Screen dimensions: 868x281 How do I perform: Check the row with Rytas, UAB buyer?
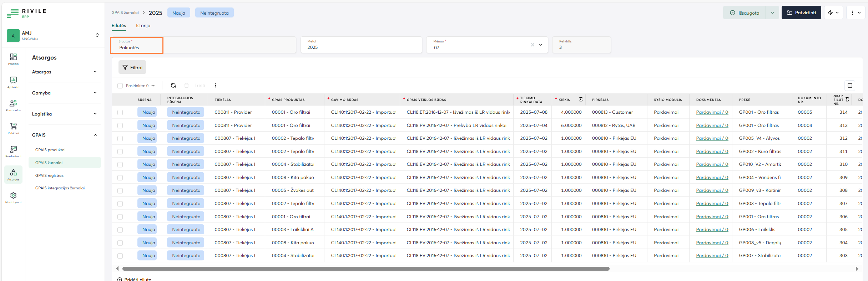tap(120, 126)
